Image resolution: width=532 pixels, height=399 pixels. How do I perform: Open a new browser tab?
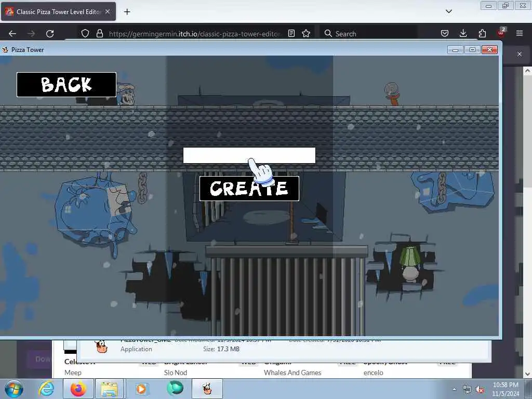point(127,12)
